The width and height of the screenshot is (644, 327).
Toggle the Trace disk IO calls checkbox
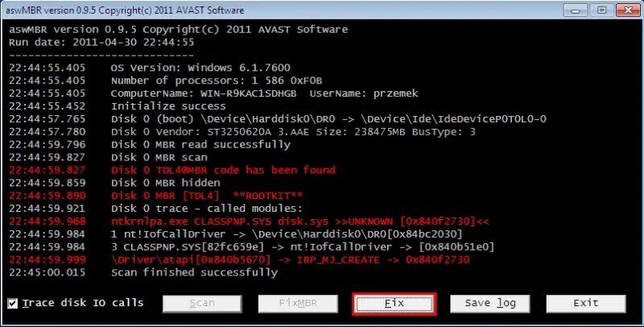click(13, 304)
